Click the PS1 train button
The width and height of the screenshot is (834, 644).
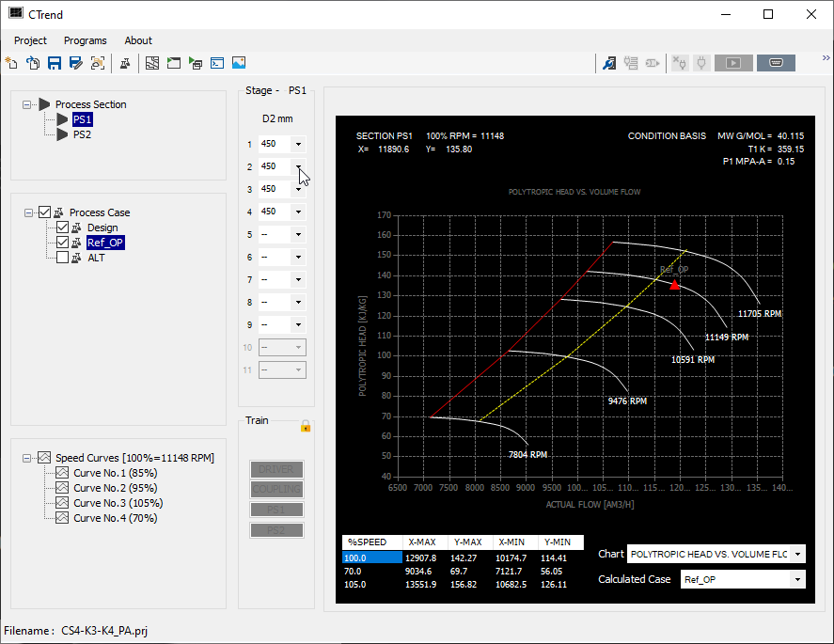pos(276,510)
